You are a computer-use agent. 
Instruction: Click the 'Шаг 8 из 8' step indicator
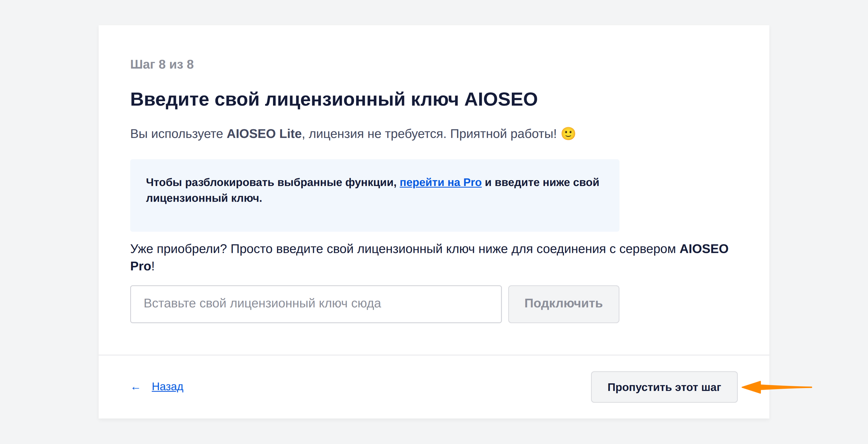pyautogui.click(x=162, y=64)
